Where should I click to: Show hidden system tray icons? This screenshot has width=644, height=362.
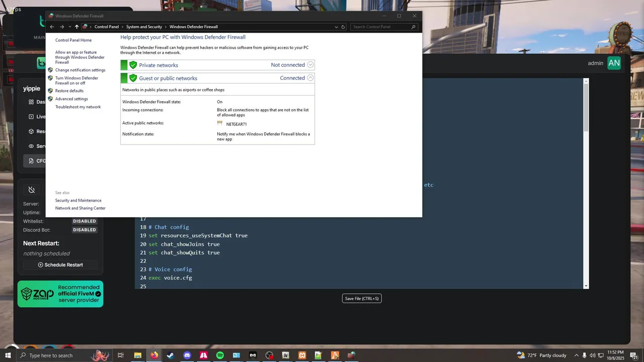coord(576,355)
